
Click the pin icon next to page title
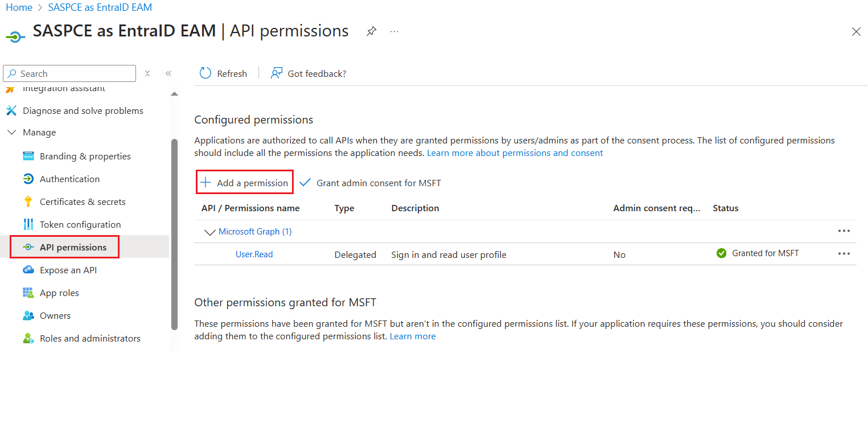coord(371,31)
